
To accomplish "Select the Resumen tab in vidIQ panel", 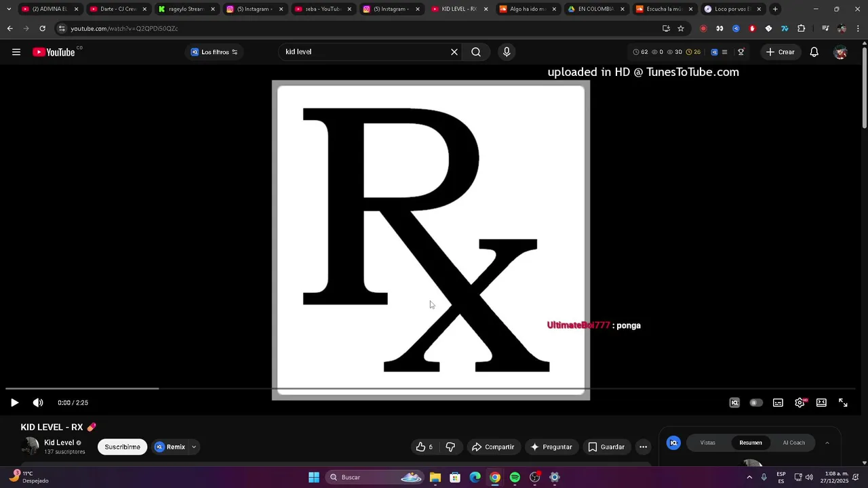I will tap(751, 443).
